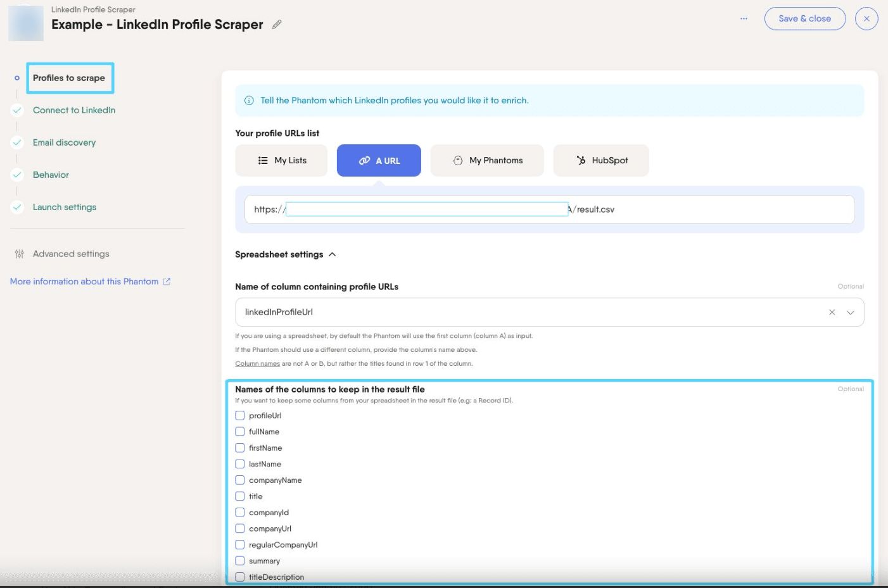Viewport: 888px width, 588px height.
Task: Click the checkmark icon beside Connect to LinkedIn
Action: tap(17, 110)
